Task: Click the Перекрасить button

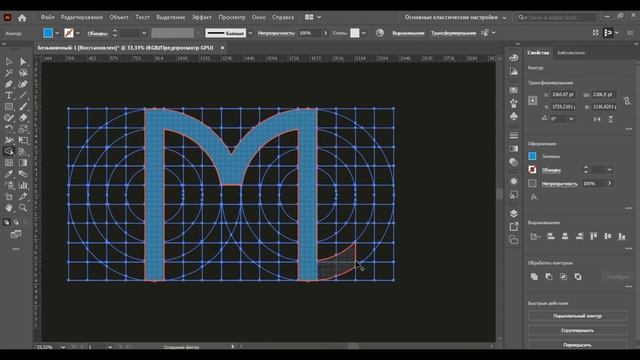Action: [577, 344]
